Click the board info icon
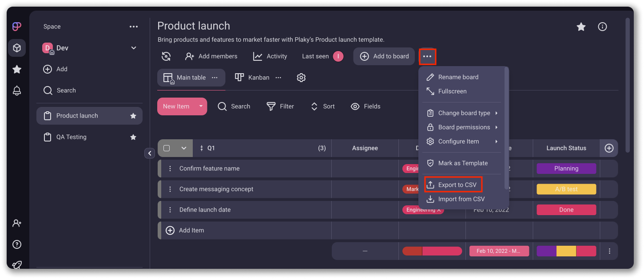The width and height of the screenshot is (644, 279). [602, 27]
